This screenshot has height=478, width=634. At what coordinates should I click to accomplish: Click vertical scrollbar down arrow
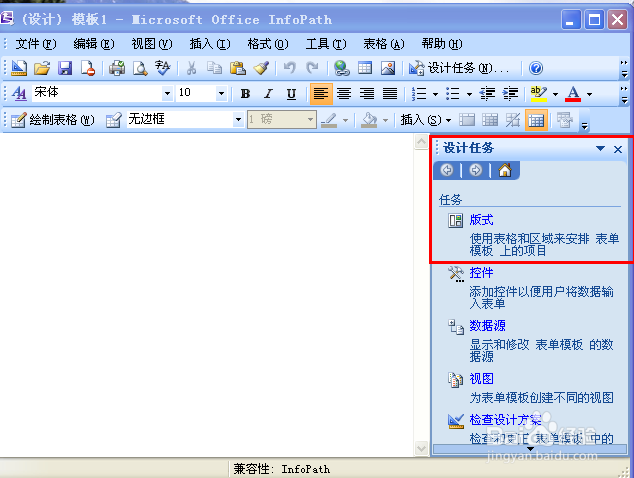click(x=421, y=448)
